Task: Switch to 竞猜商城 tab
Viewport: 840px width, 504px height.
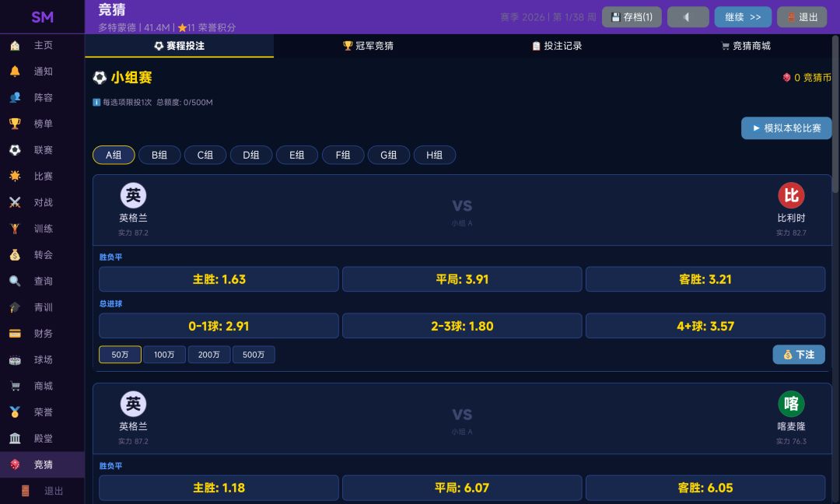Action: click(745, 46)
